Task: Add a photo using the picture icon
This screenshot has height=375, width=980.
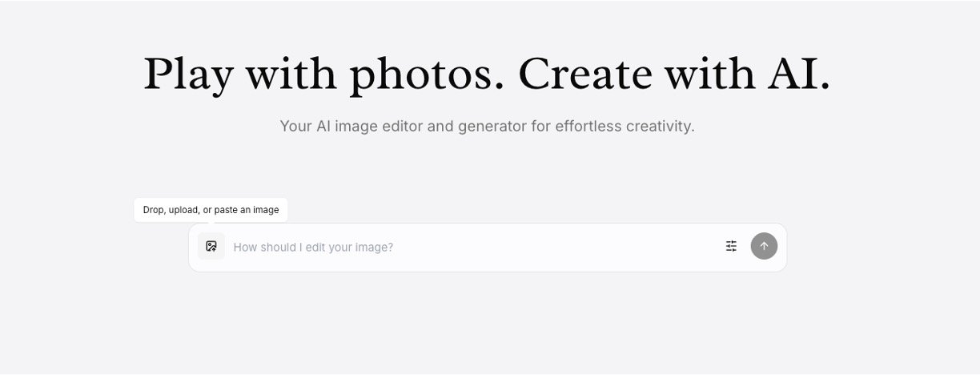Action: coord(211,247)
